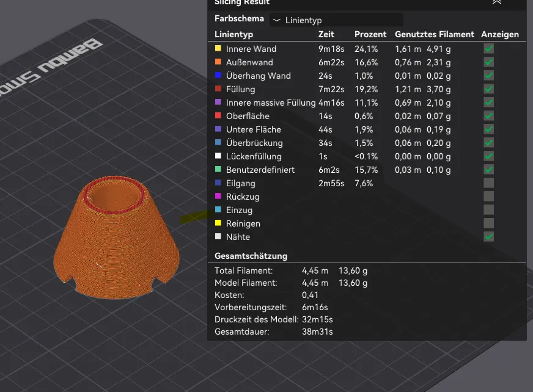
Task: Select the Rückzug row label
Action: point(243,197)
